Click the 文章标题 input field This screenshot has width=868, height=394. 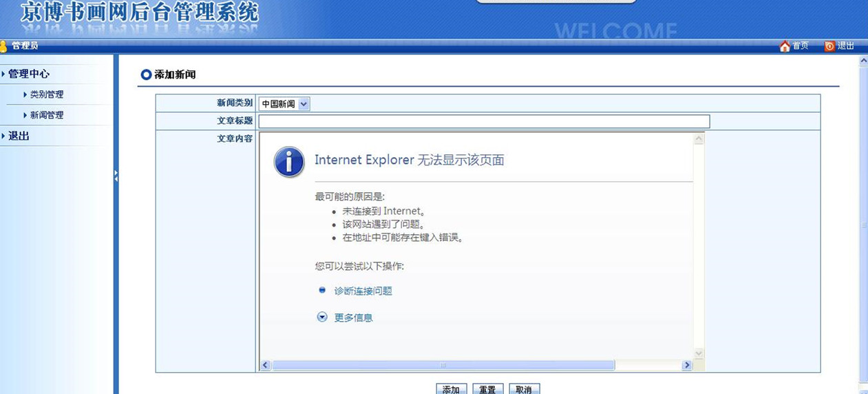(x=484, y=122)
